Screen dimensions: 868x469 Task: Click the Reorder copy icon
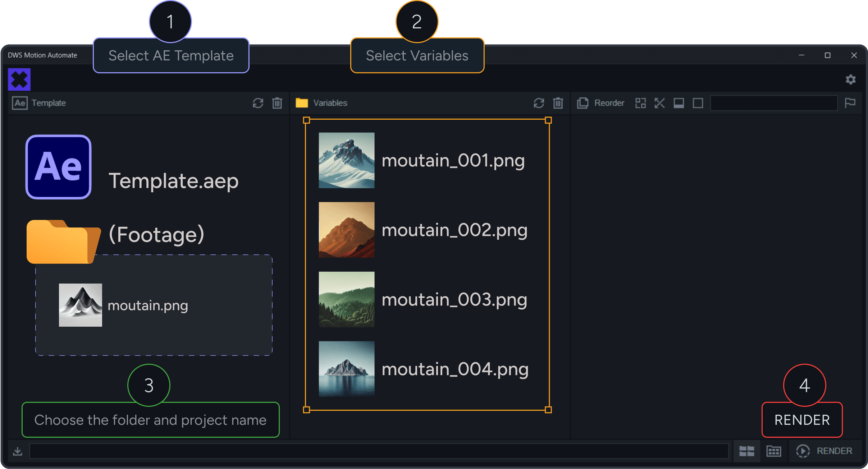pos(583,103)
